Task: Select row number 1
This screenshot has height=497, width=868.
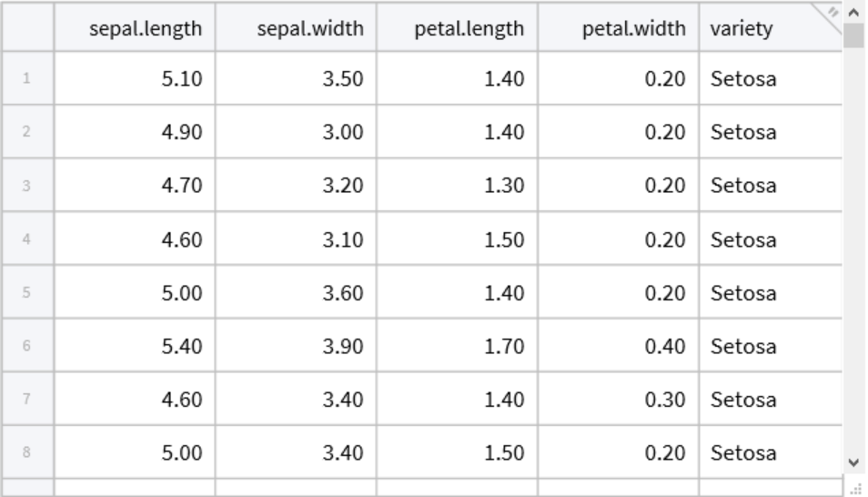Action: 27,79
